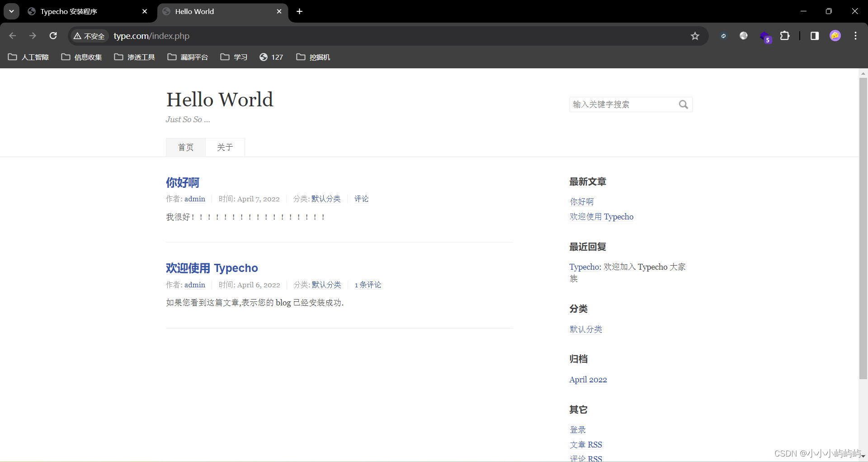Open the 评论 link for 你好啊
Screen dimensions: 868x462
(361, 199)
